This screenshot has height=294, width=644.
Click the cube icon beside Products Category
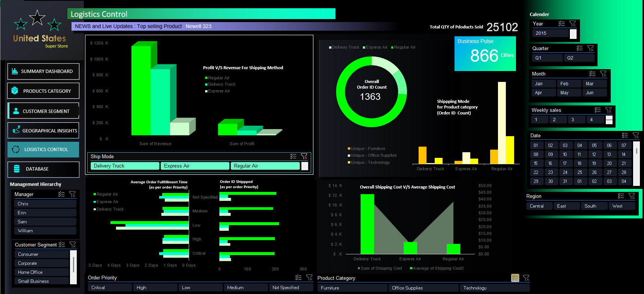click(15, 91)
